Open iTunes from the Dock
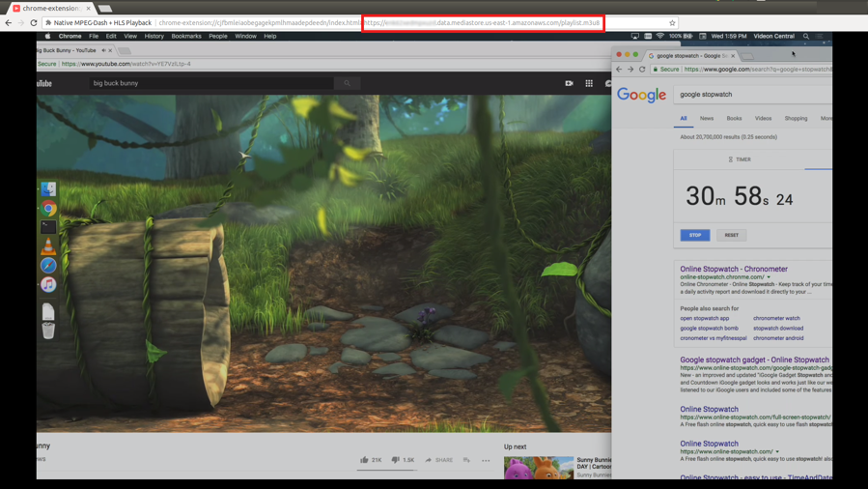 tap(48, 284)
